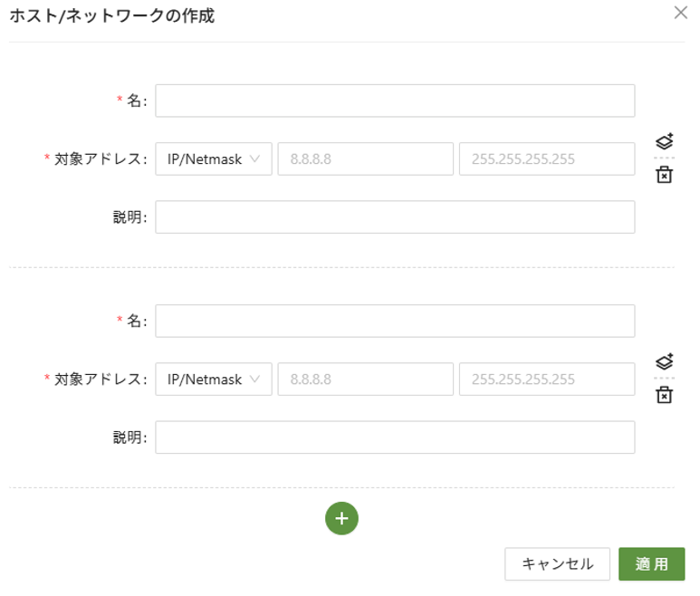Close the ホスト/ネットワークの作成 dialog with X
Viewport: 700px width, 596px height.
(681, 13)
